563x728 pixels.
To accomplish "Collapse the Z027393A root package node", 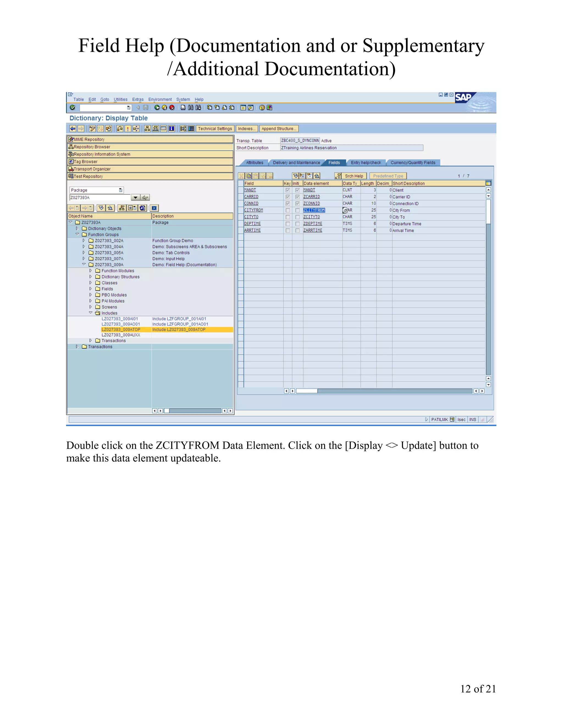I will pyautogui.click(x=71, y=222).
